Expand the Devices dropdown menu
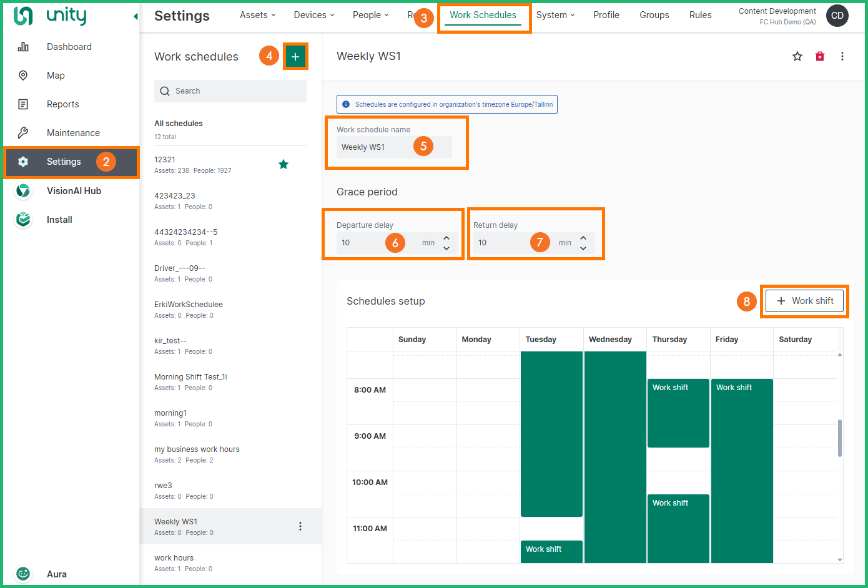The height and width of the screenshot is (588, 868). click(x=314, y=15)
